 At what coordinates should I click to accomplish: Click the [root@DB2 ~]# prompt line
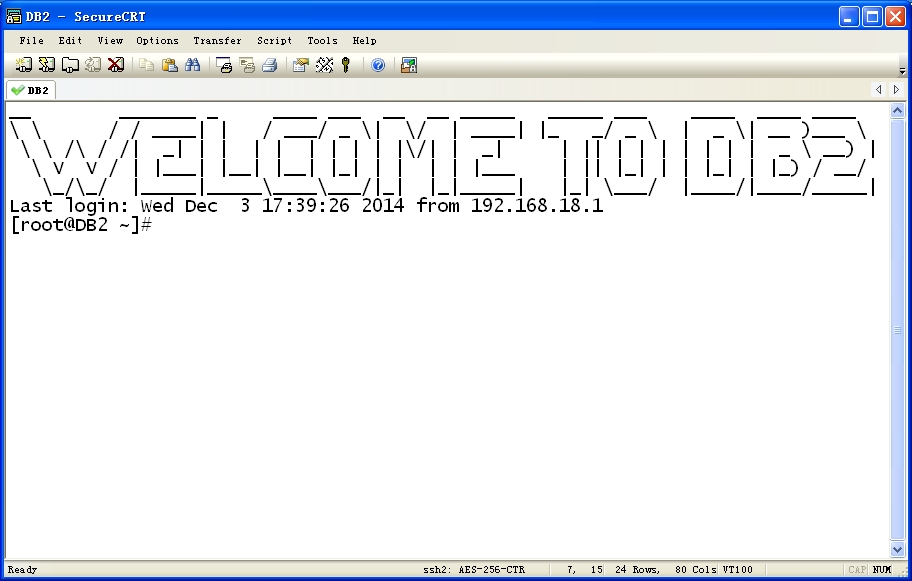click(x=81, y=224)
